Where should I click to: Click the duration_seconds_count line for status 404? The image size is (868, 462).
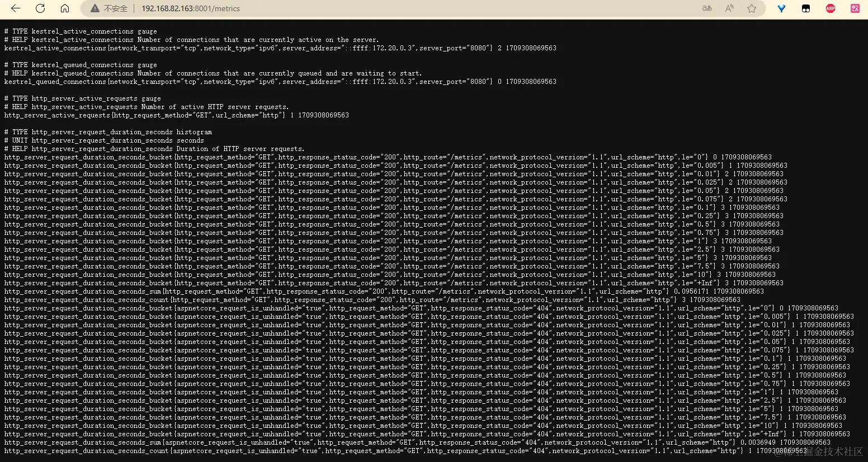[x=405, y=451]
